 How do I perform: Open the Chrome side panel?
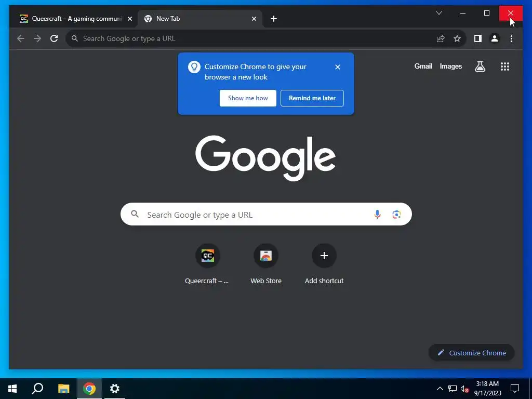point(478,38)
